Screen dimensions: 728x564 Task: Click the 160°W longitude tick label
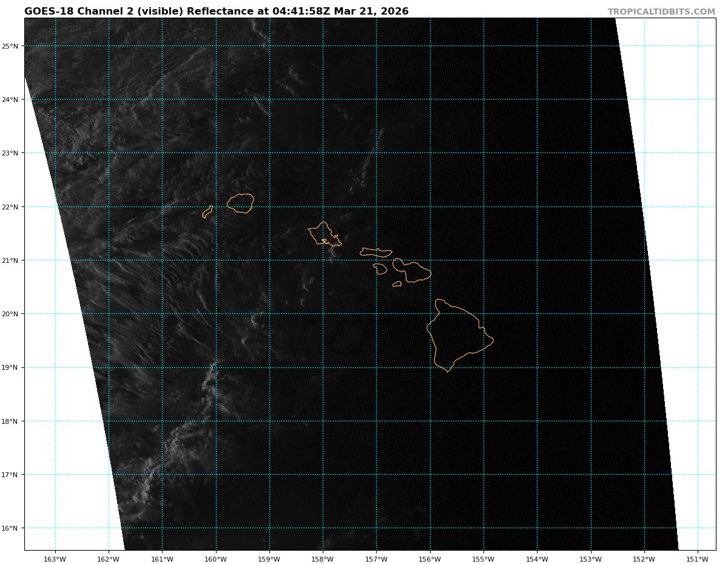[215, 559]
